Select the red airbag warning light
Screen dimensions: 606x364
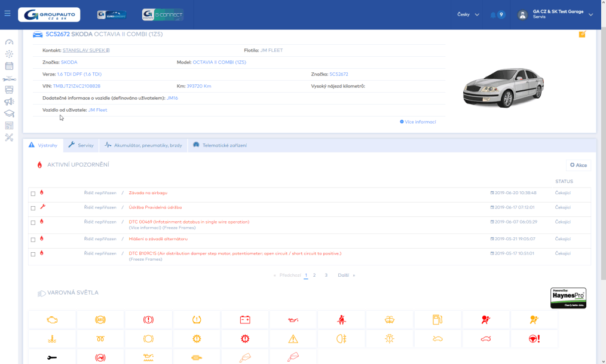point(486,320)
